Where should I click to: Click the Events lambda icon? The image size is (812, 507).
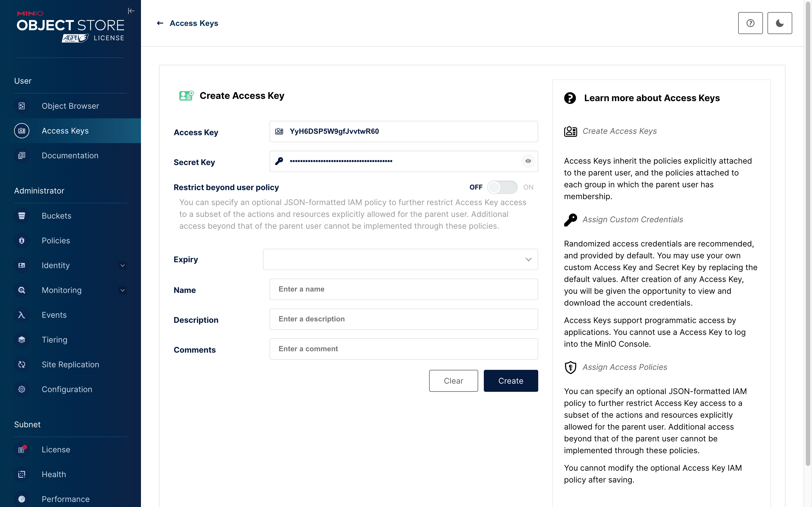tap(22, 315)
